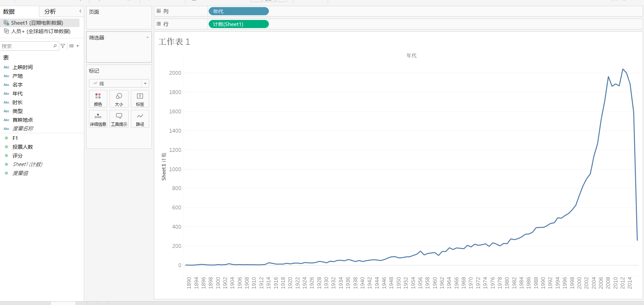The width and height of the screenshot is (644, 305).
Task: Select the 评分 measure field
Action: click(18, 156)
